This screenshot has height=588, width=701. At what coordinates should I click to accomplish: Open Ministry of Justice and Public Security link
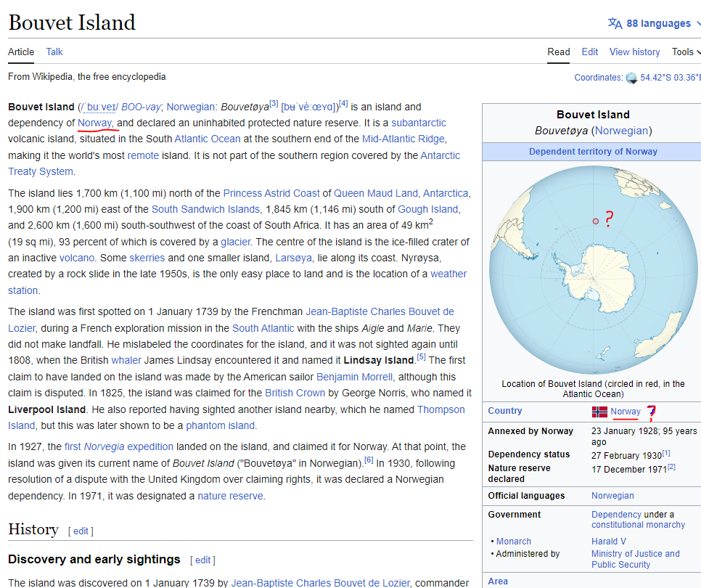click(635, 559)
